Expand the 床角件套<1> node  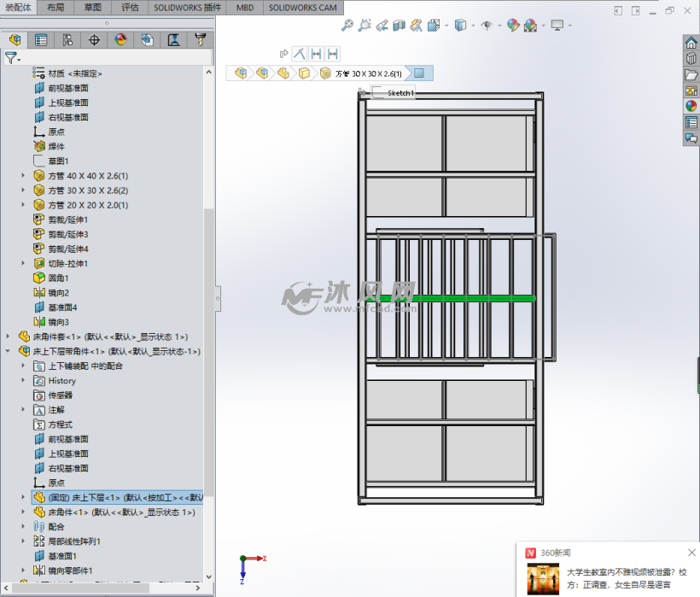8,337
